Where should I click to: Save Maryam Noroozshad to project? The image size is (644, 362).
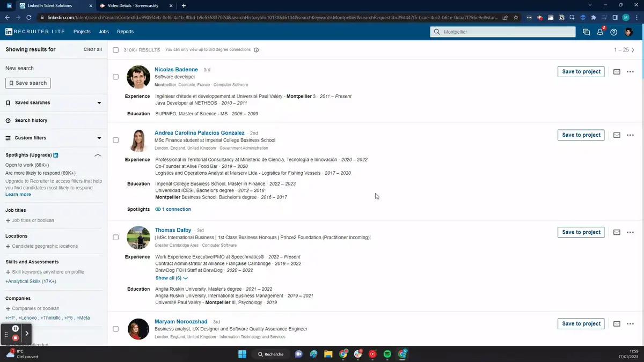(581, 324)
